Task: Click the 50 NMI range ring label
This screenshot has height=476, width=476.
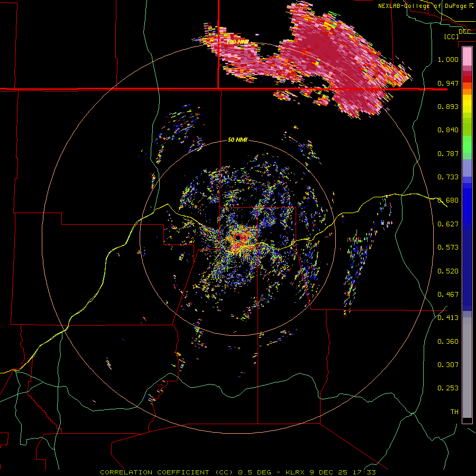Action: (x=237, y=140)
